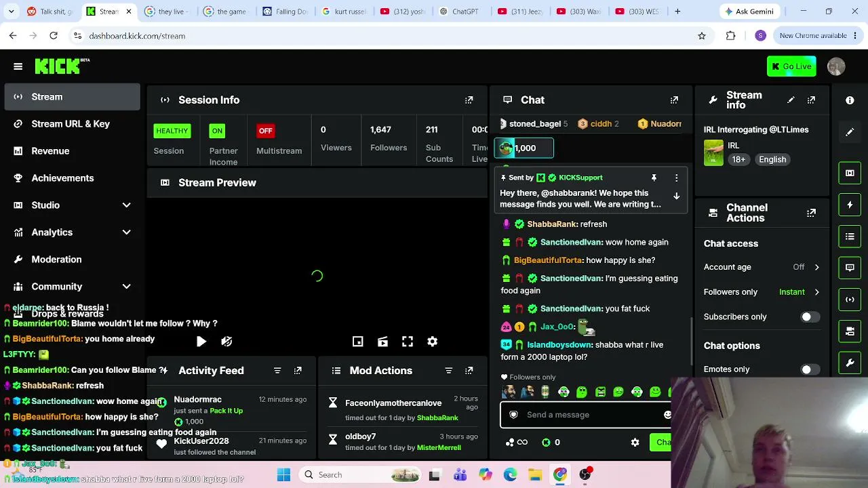The width and height of the screenshot is (868, 488).
Task: Go to Stream in the sidebar
Action: coord(72,97)
